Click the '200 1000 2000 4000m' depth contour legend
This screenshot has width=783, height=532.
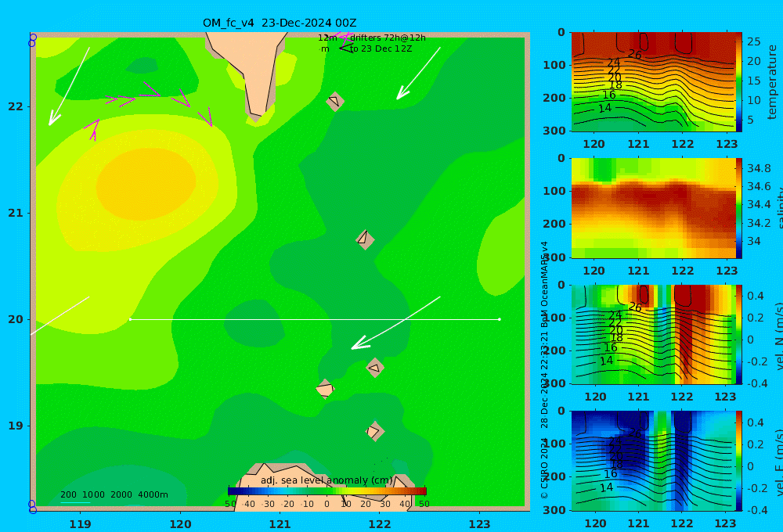(x=114, y=494)
